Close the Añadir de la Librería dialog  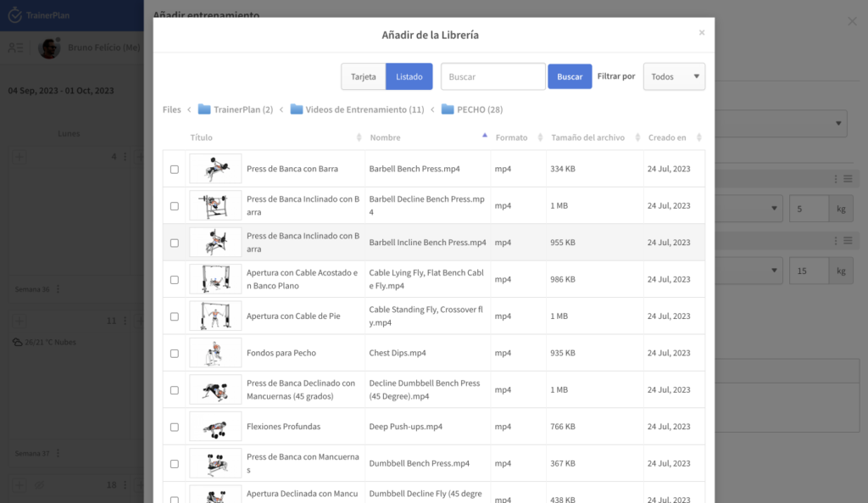(701, 33)
